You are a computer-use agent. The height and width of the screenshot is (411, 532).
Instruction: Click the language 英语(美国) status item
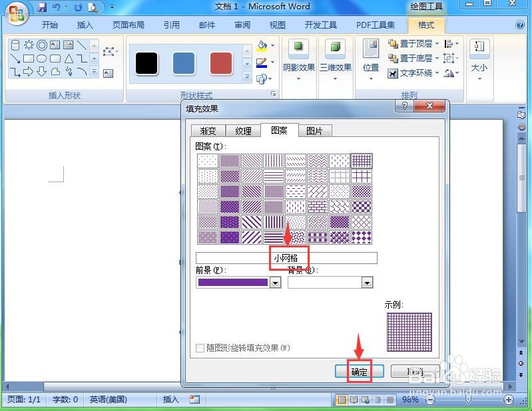click(109, 400)
